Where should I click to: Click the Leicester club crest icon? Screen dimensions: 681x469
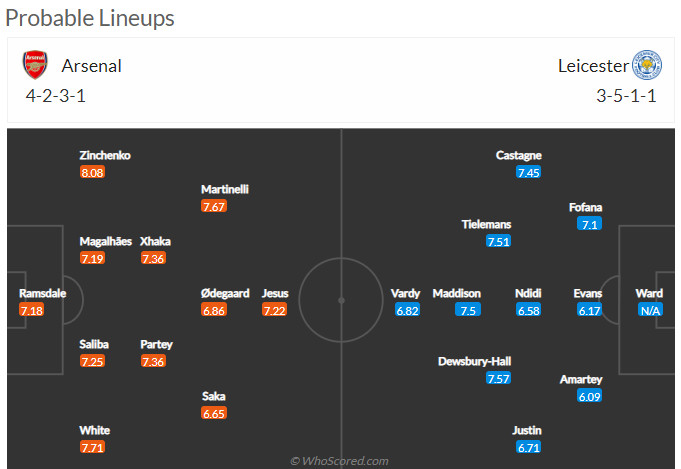coord(647,65)
